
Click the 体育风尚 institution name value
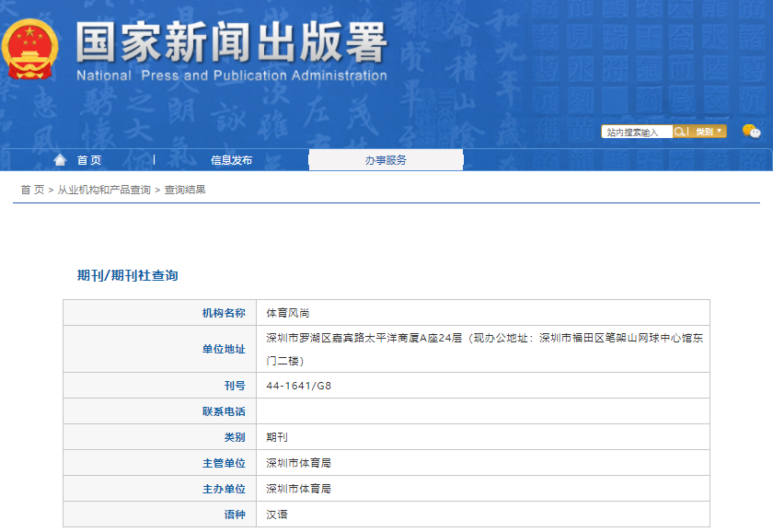coord(282,313)
